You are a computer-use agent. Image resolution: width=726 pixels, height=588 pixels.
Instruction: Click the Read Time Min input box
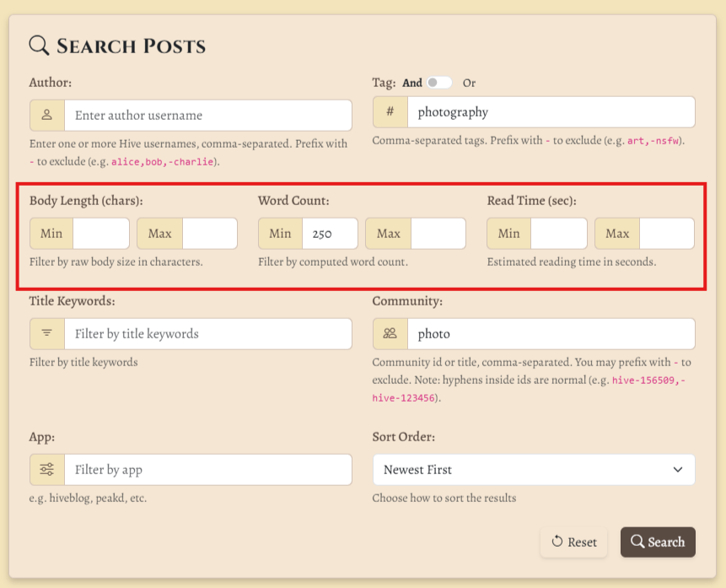559,234
